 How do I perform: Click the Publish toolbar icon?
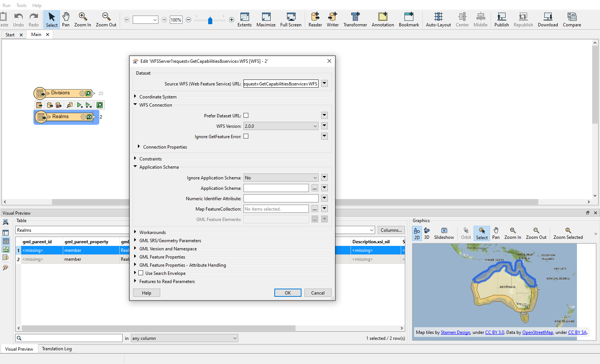(501, 20)
